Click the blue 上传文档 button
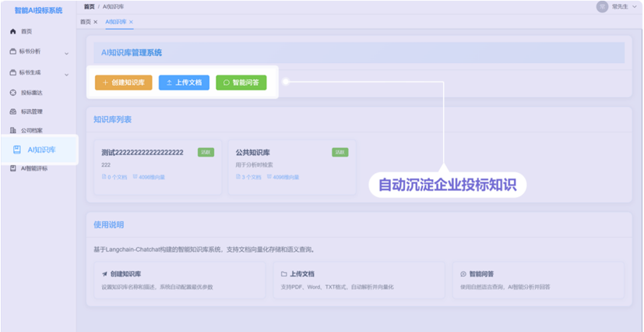 click(184, 83)
